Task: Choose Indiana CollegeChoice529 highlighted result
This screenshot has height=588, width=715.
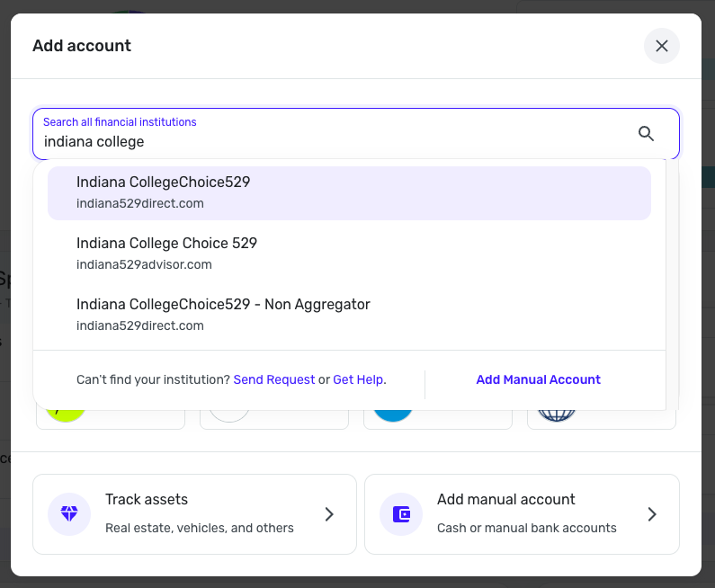Action: click(349, 192)
